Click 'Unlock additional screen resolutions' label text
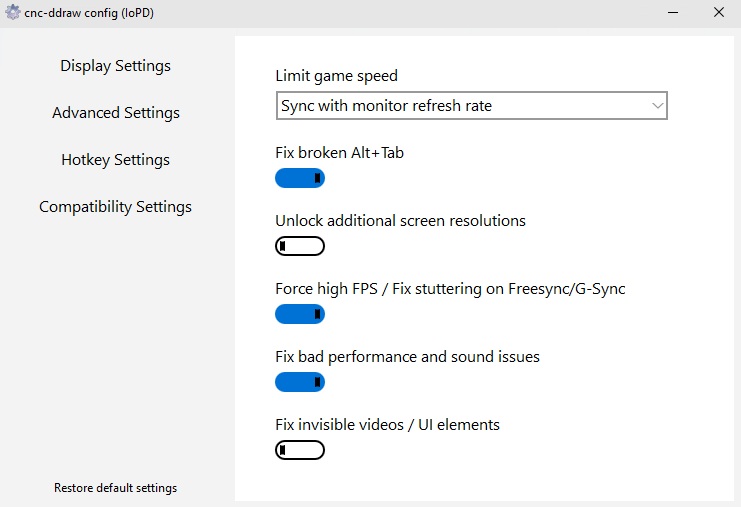This screenshot has width=741, height=507. (400, 221)
